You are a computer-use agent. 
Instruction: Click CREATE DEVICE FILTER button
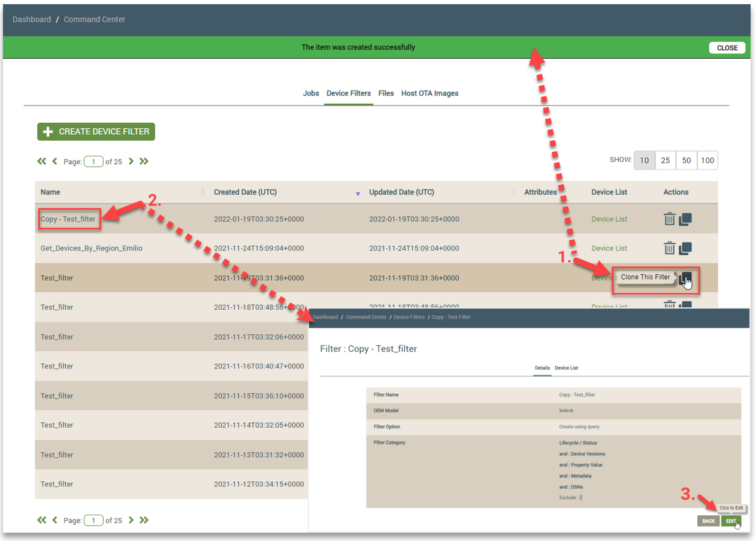point(96,132)
